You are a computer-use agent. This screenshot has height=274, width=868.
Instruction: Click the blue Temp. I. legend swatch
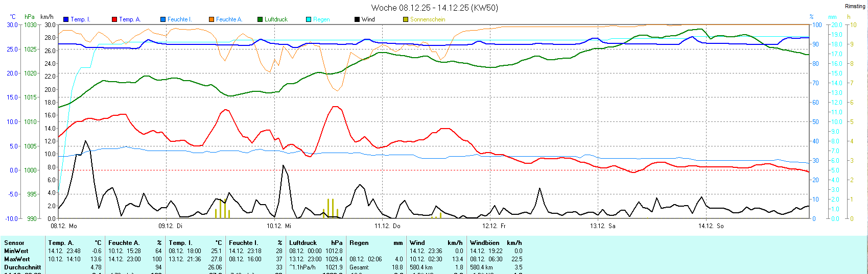[x=66, y=19]
